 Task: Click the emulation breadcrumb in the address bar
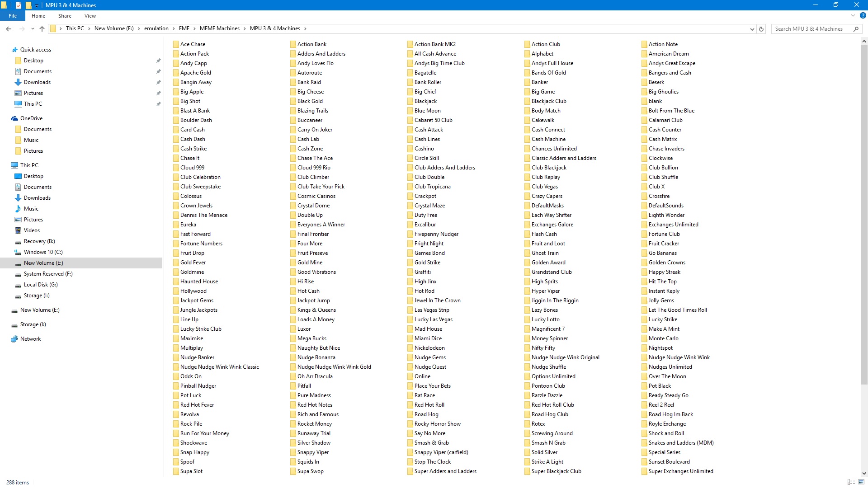156,28
